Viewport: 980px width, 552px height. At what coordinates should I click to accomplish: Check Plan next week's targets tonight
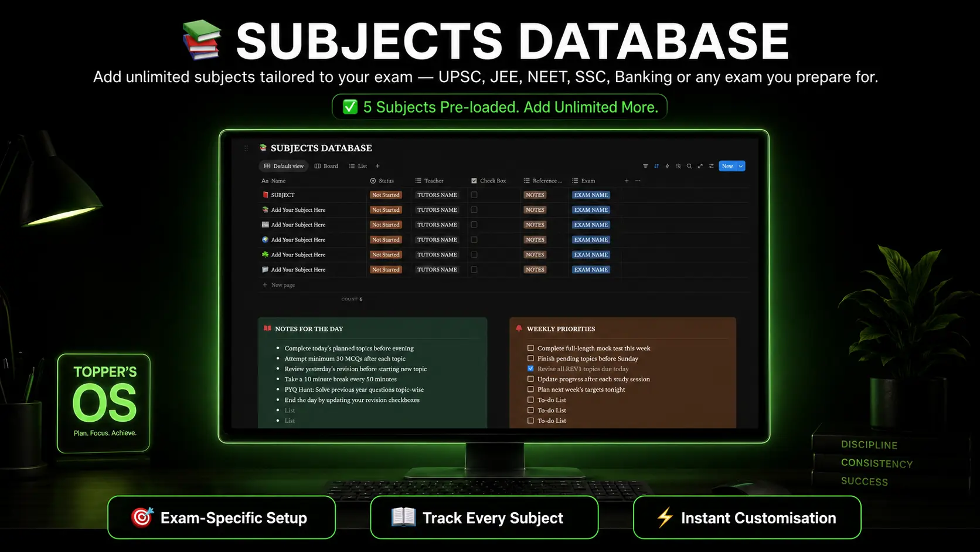pos(530,390)
